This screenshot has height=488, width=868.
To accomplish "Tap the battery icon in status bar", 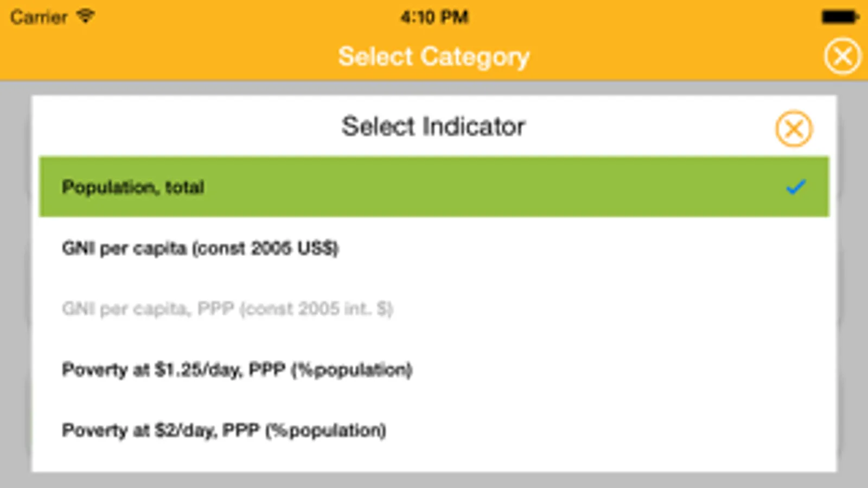I will click(839, 17).
